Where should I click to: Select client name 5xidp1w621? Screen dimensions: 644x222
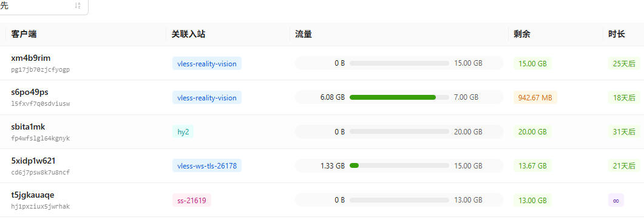tap(33, 161)
